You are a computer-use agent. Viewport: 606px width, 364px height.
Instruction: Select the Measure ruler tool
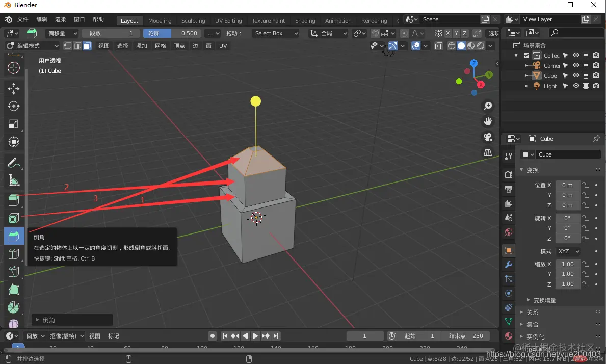click(x=14, y=180)
